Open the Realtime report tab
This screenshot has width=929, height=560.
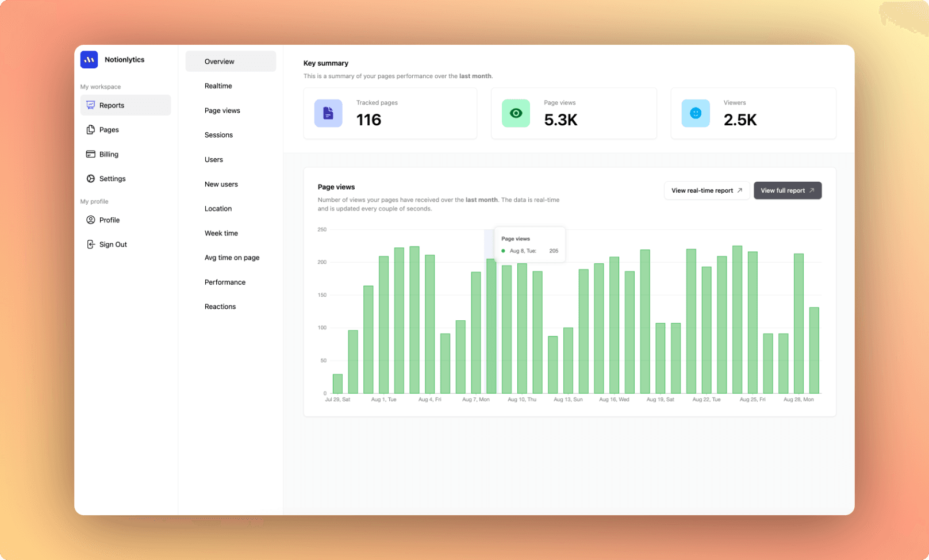click(x=218, y=86)
